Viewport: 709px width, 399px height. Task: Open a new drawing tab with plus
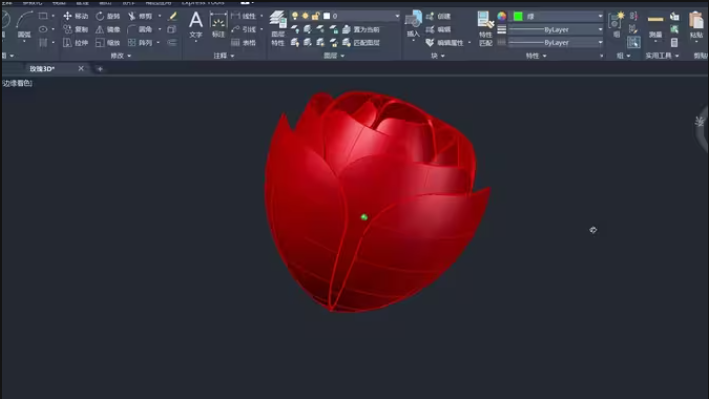coord(100,69)
